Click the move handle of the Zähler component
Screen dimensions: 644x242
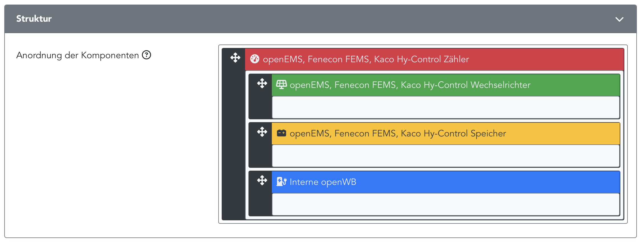pos(235,58)
